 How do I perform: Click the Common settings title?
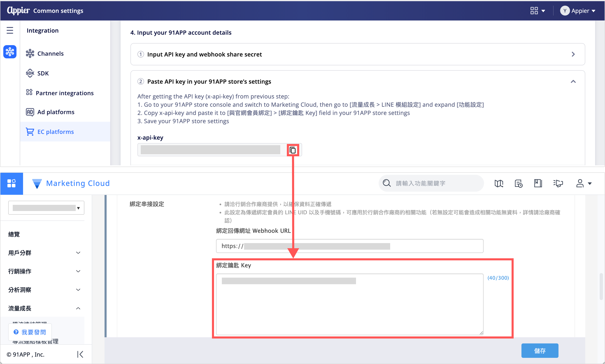58,11
